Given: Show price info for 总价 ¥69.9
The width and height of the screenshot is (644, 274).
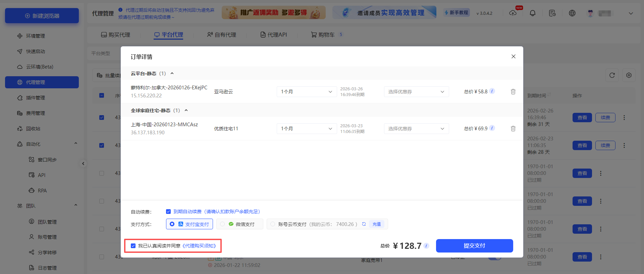Looking at the screenshot, I should [492, 128].
